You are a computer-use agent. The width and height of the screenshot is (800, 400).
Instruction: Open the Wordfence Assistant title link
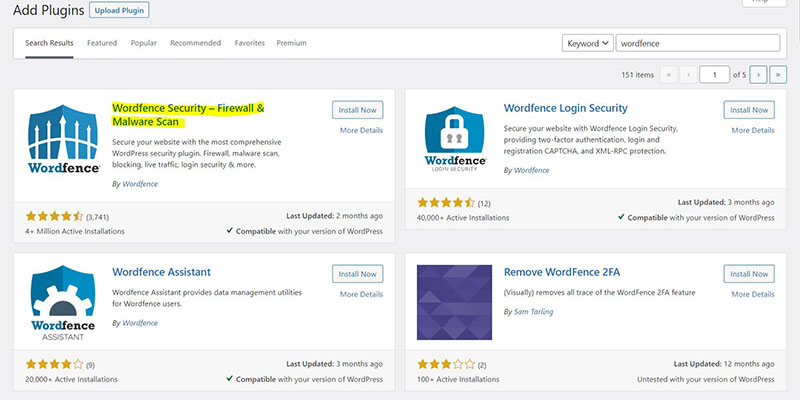click(x=161, y=272)
